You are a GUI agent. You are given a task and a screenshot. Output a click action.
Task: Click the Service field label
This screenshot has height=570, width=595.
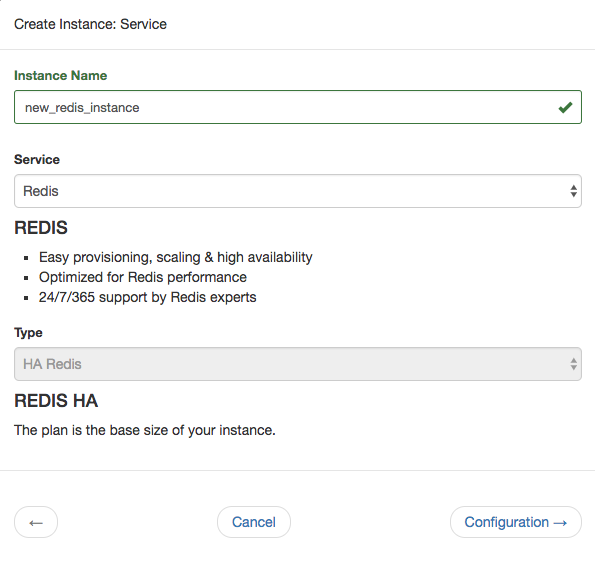[37, 159]
